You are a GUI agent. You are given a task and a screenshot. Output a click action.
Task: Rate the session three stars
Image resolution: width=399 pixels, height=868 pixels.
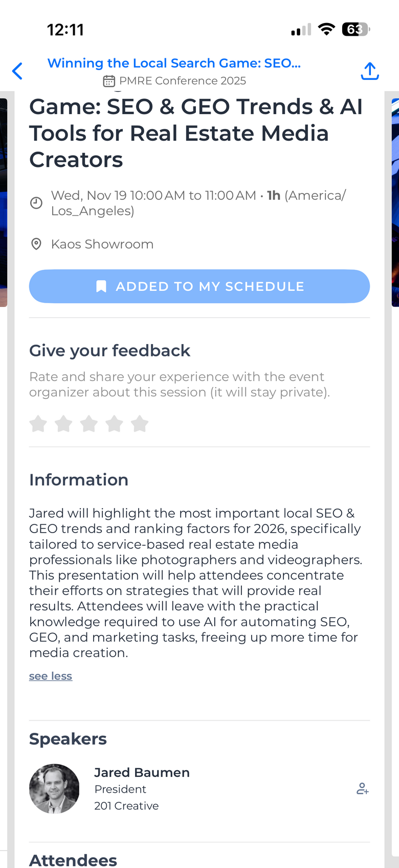tap(89, 424)
